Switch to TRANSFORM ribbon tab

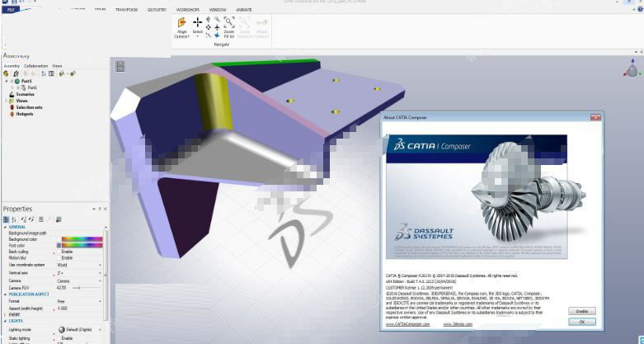pyautogui.click(x=126, y=9)
